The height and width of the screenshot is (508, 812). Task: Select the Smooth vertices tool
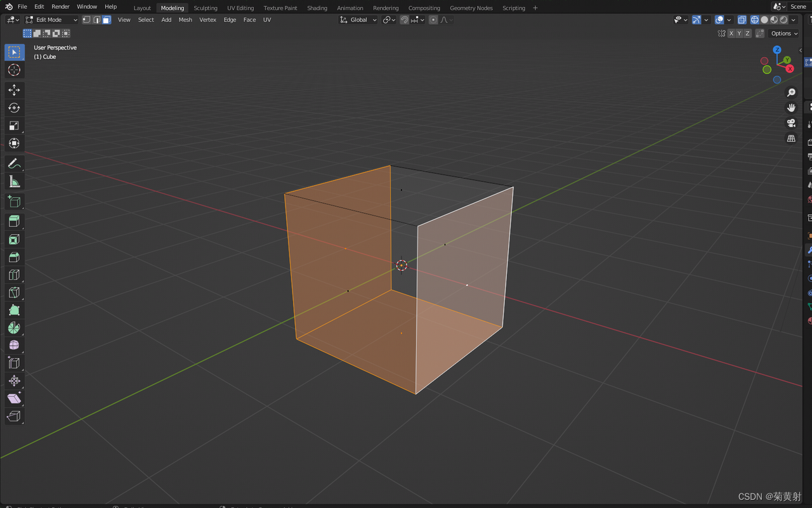[14, 345]
